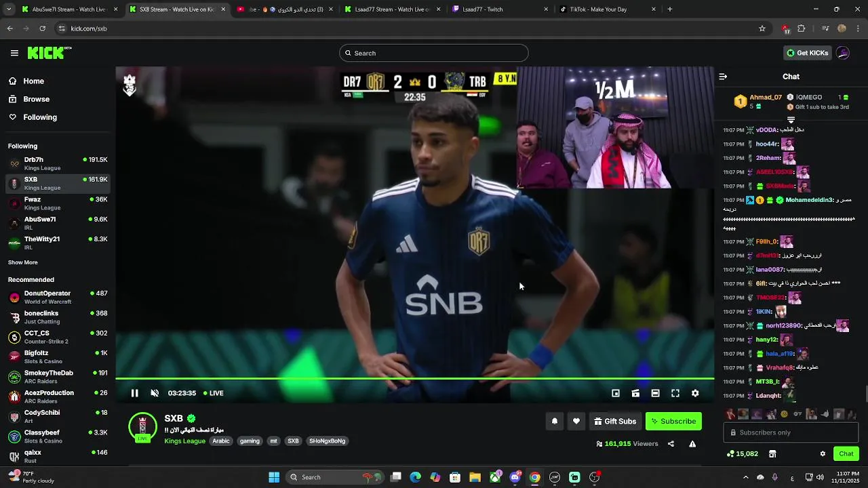
Task: Enter fullscreen video mode
Action: [675, 393]
